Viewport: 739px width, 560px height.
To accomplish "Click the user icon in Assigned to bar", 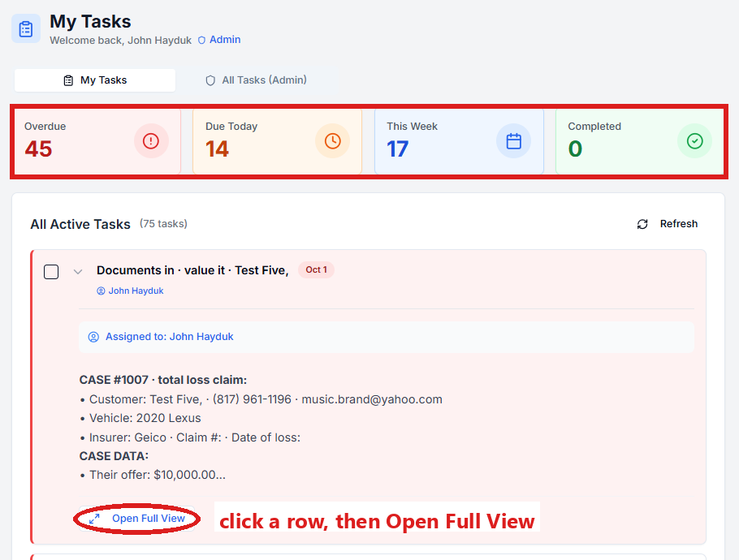I will pyautogui.click(x=93, y=337).
